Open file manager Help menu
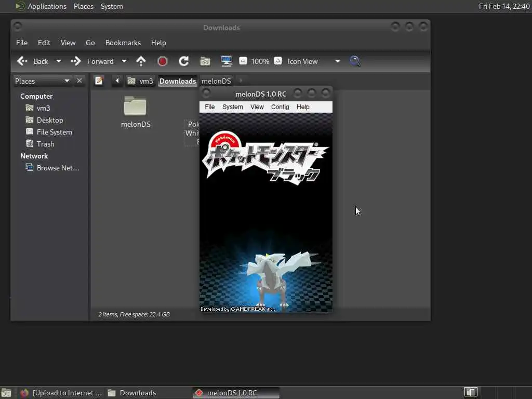The height and width of the screenshot is (399, 532). (x=158, y=43)
